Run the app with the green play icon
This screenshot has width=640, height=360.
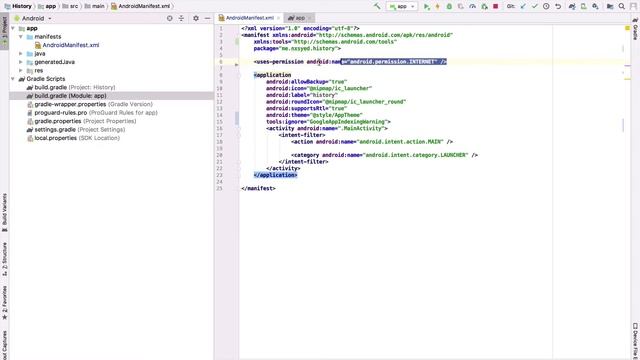click(427, 6)
